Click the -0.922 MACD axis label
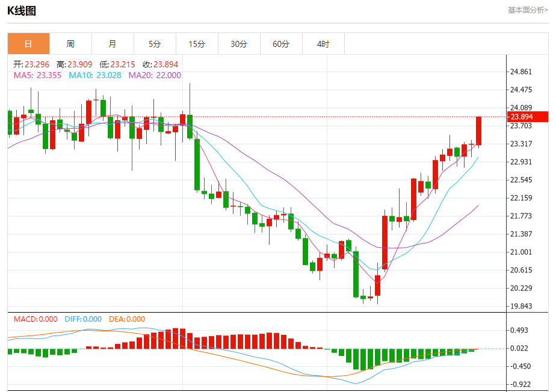 519,384
